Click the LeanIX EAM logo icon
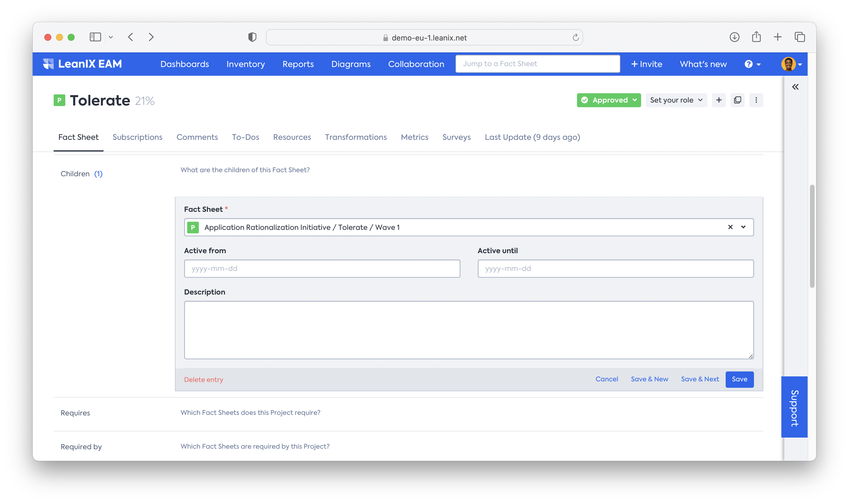The height and width of the screenshot is (504, 849). 48,64
